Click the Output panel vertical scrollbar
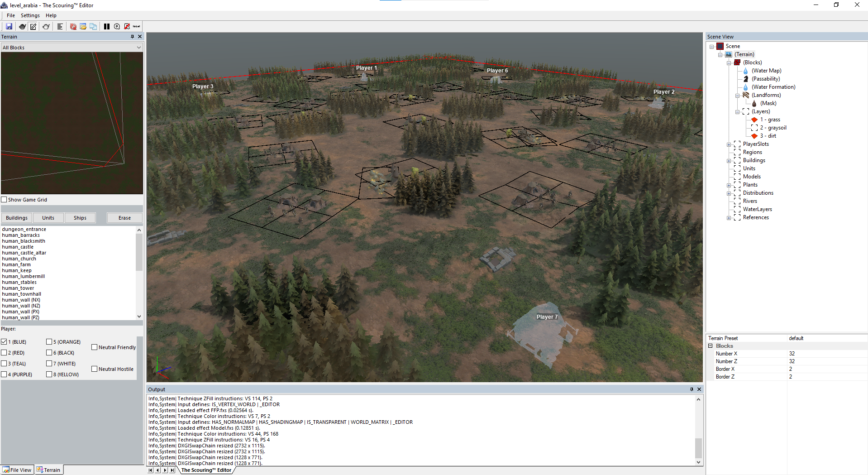This screenshot has height=475, width=868. pyautogui.click(x=699, y=430)
